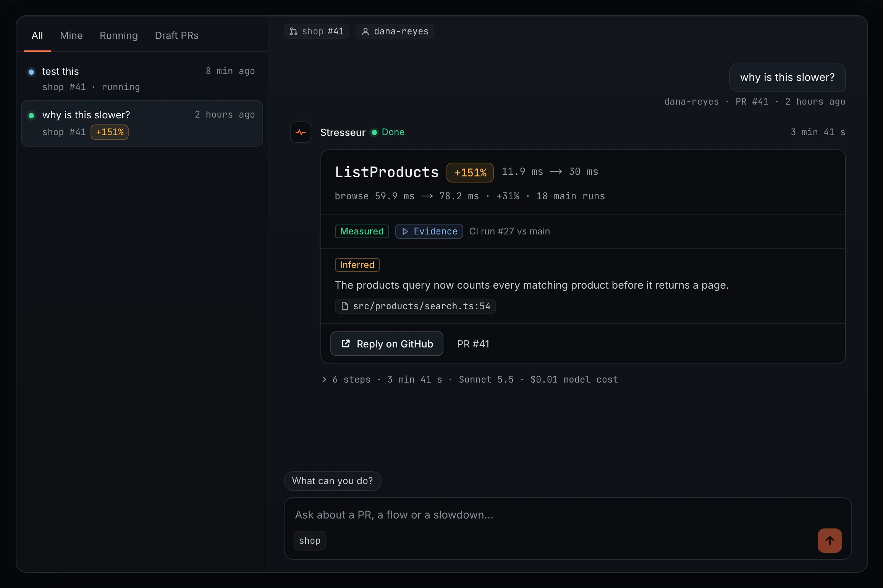Click the +151% badge in sidebar
883x588 pixels.
(x=110, y=132)
